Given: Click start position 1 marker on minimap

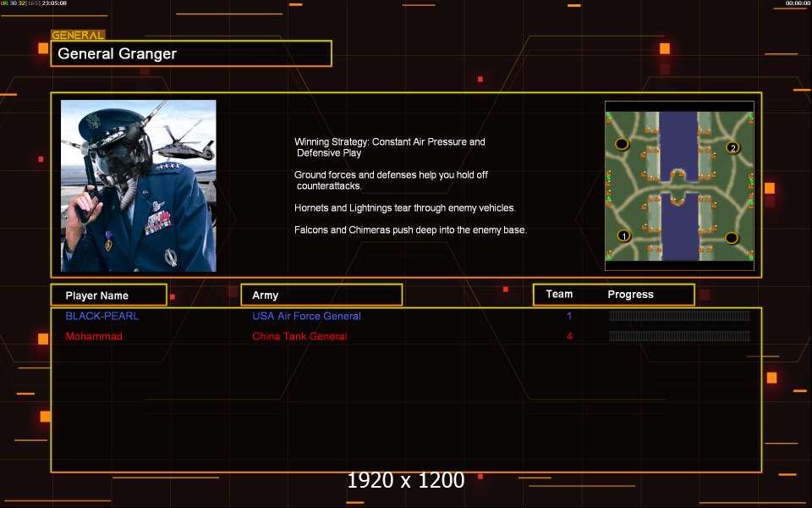Looking at the screenshot, I should pyautogui.click(x=624, y=236).
